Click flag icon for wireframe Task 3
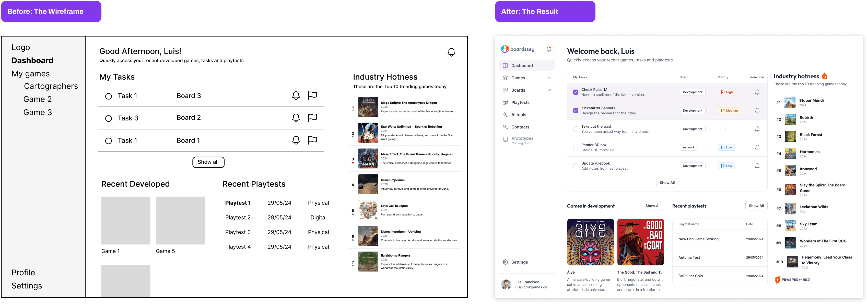Image resolution: width=868 pixels, height=304 pixels. coord(312,118)
